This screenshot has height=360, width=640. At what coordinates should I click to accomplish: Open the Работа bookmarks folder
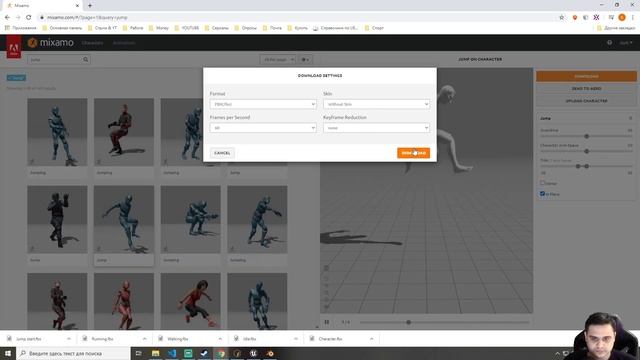(x=133, y=28)
